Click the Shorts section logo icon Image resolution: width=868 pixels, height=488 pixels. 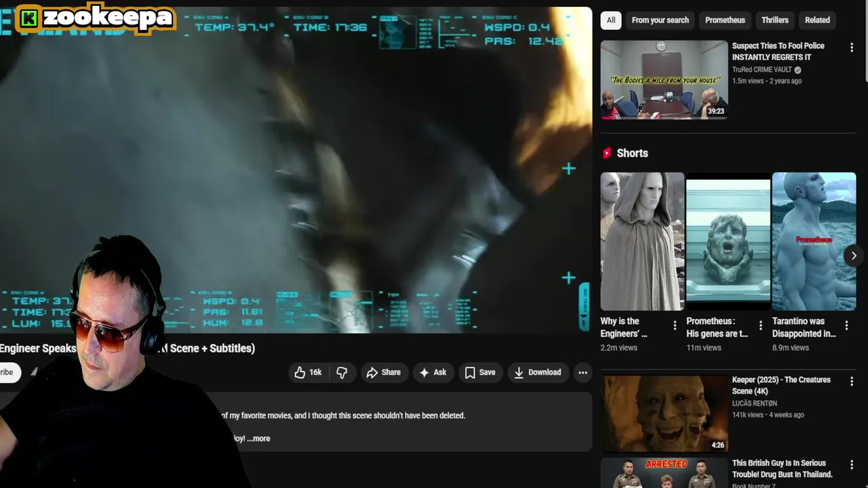[607, 153]
